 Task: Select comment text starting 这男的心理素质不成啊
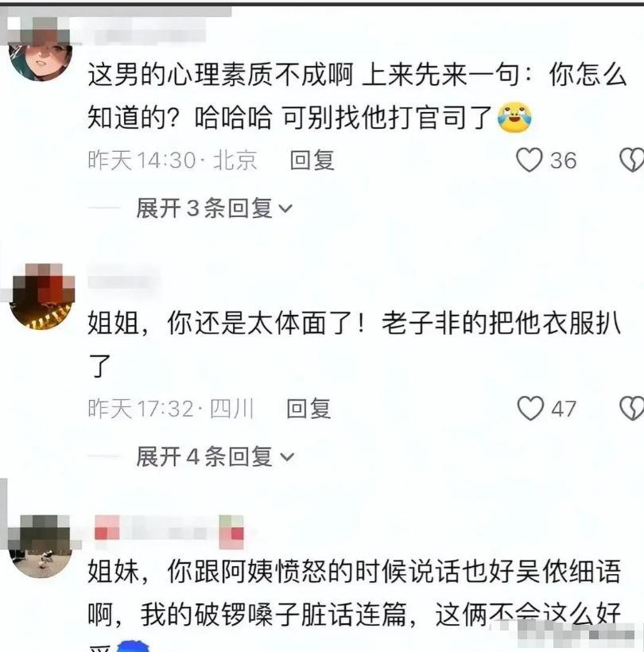pos(357,96)
